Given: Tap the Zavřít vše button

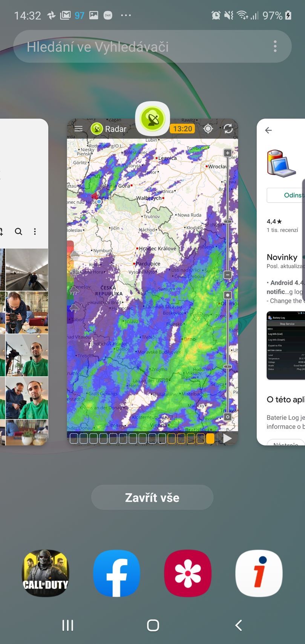Looking at the screenshot, I should point(152,497).
